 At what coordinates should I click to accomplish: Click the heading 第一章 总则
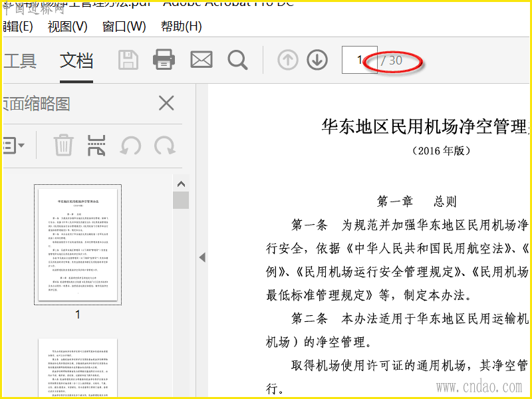coord(417,201)
